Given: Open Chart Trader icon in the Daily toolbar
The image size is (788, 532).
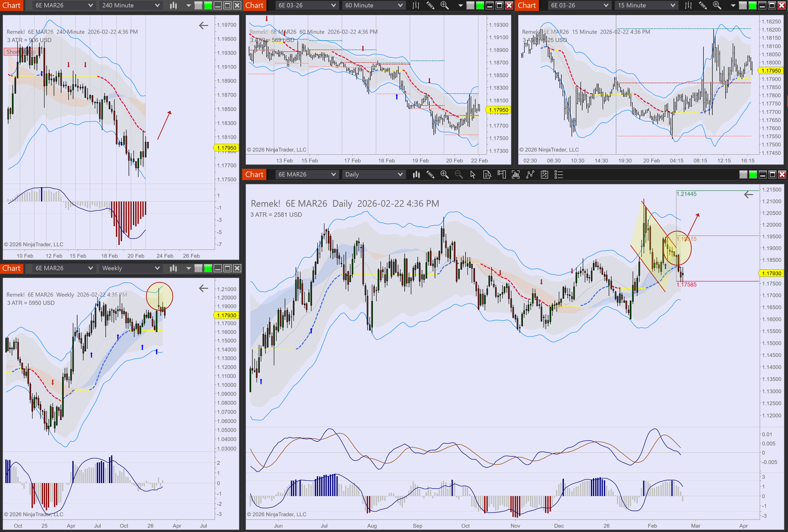Looking at the screenshot, I should click(501, 175).
